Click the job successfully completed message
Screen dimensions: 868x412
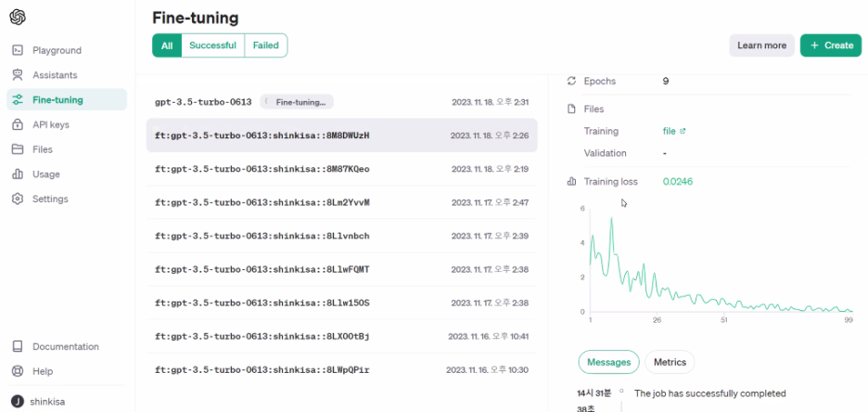click(710, 393)
